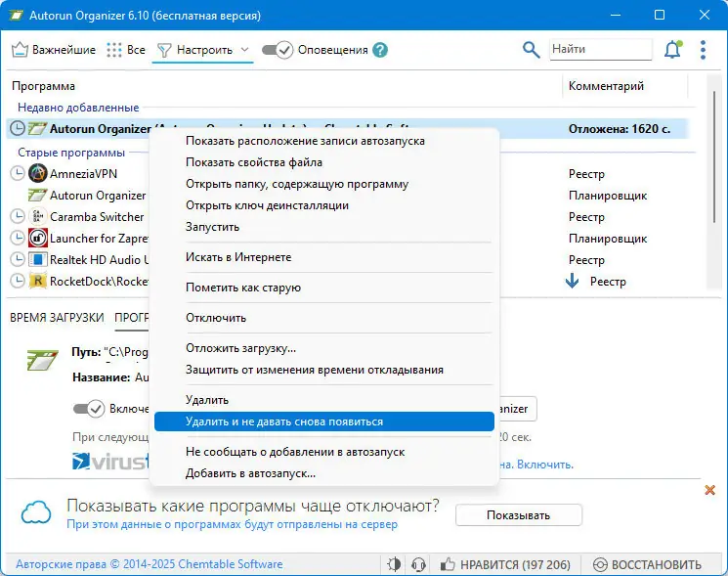Open the Настроить filter
Image resolution: width=728 pixels, height=576 pixels.
point(195,50)
